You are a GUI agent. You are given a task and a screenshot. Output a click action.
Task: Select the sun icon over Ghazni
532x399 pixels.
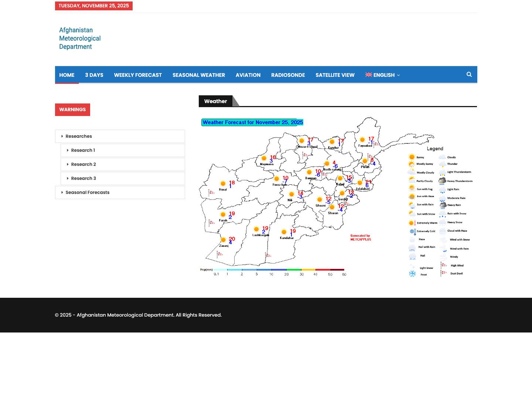pyautogui.click(x=320, y=199)
